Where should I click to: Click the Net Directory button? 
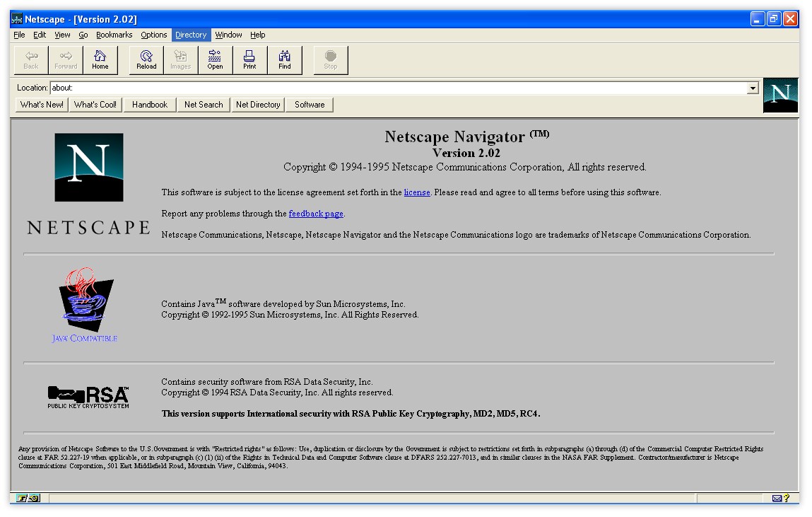258,105
